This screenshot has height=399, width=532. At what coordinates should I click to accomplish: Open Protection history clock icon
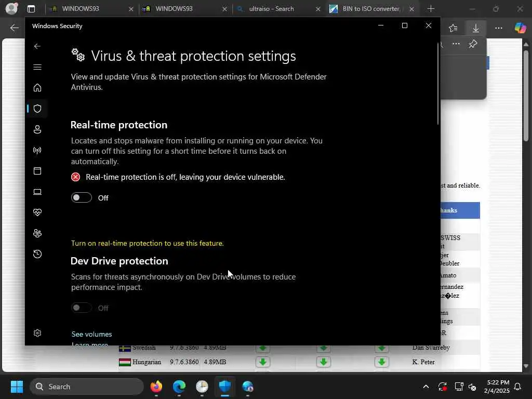click(x=37, y=254)
